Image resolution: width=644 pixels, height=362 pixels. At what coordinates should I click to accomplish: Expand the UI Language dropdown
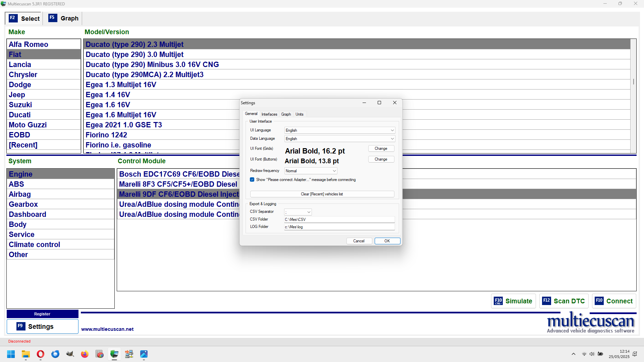[x=340, y=130]
